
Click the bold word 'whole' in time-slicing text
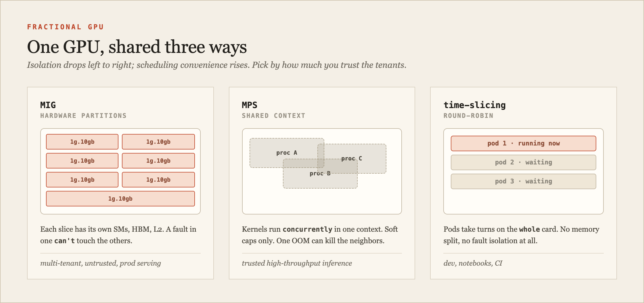click(529, 229)
